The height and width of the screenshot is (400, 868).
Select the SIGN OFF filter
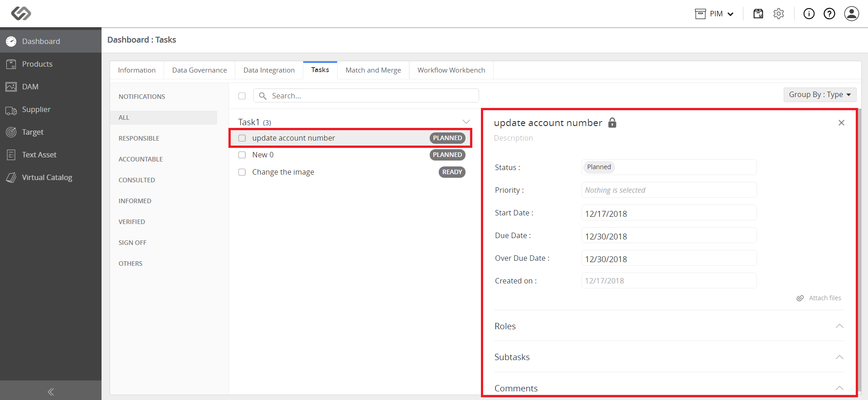pyautogui.click(x=132, y=243)
